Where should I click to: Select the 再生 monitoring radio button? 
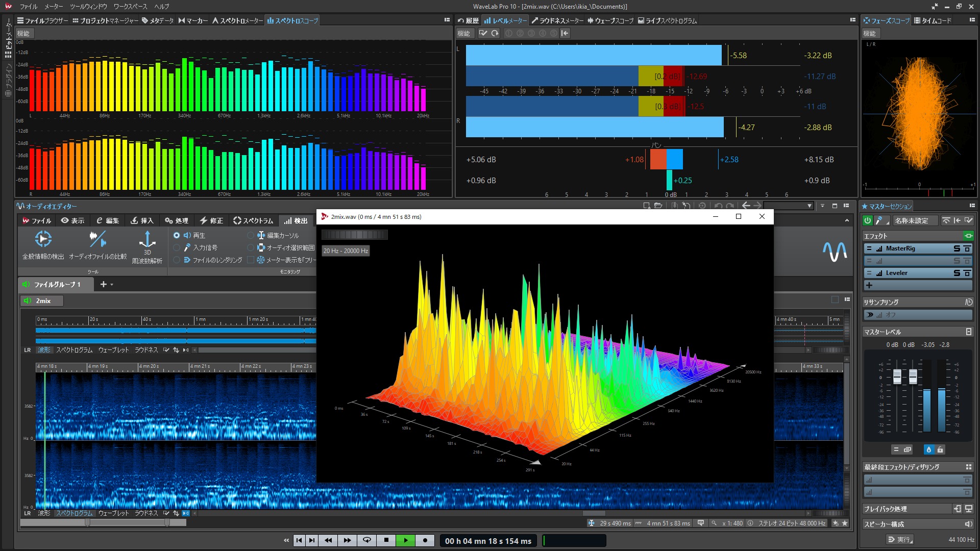(177, 235)
